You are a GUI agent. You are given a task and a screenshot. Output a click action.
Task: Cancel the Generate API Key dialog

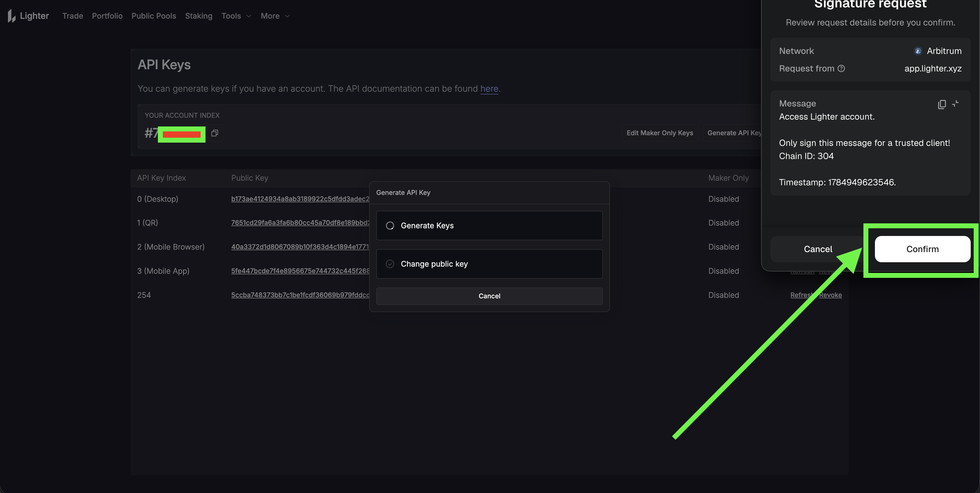489,296
